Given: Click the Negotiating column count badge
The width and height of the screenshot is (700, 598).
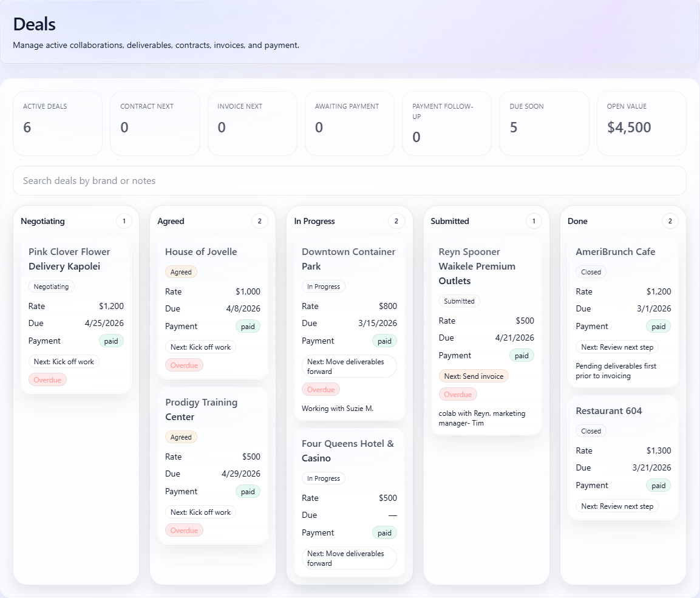Looking at the screenshot, I should (x=124, y=221).
